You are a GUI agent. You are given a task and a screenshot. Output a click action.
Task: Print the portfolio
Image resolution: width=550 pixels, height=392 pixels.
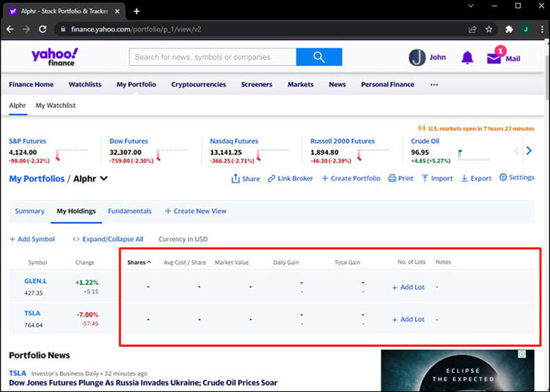tap(401, 178)
